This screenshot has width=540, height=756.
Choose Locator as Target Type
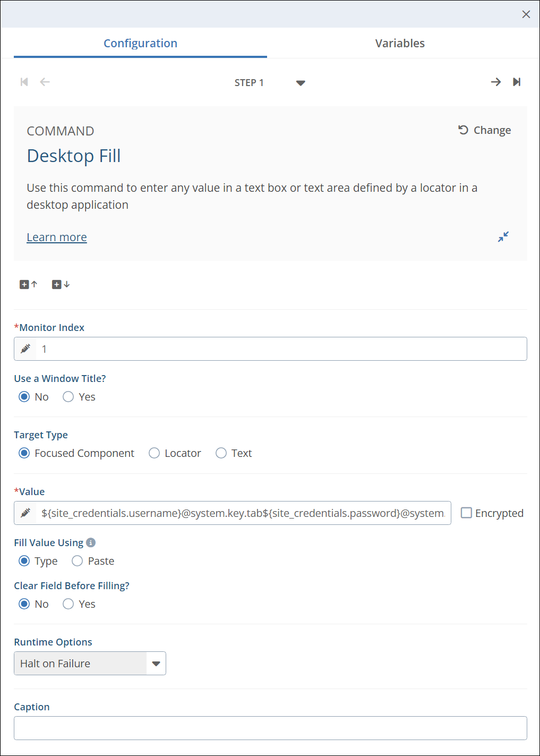(x=155, y=453)
